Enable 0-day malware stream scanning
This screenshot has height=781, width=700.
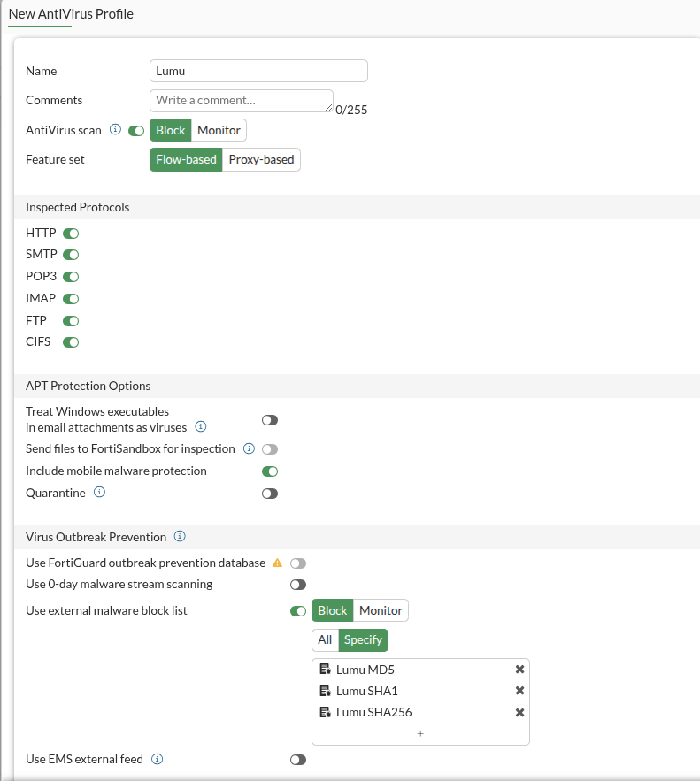coord(298,585)
